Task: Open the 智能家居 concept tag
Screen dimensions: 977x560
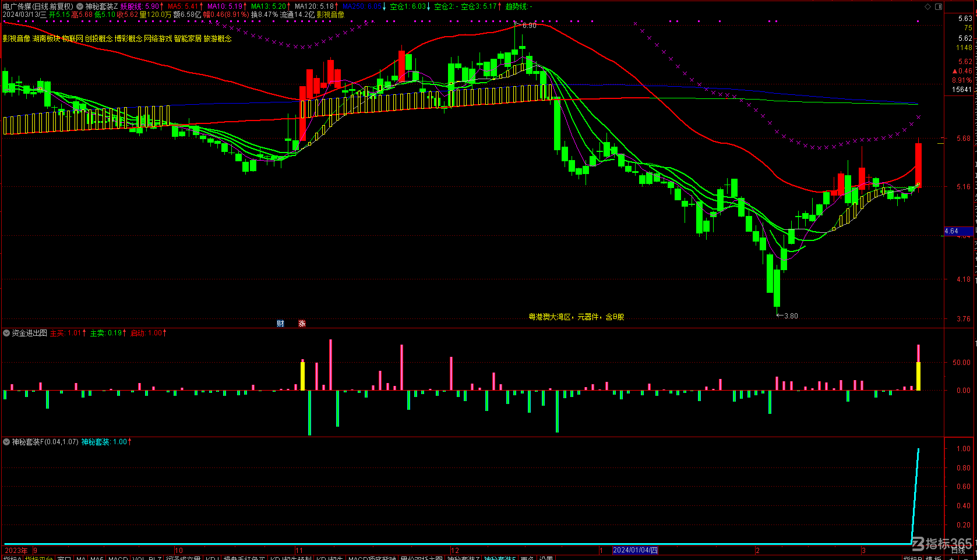Action: coord(188,38)
